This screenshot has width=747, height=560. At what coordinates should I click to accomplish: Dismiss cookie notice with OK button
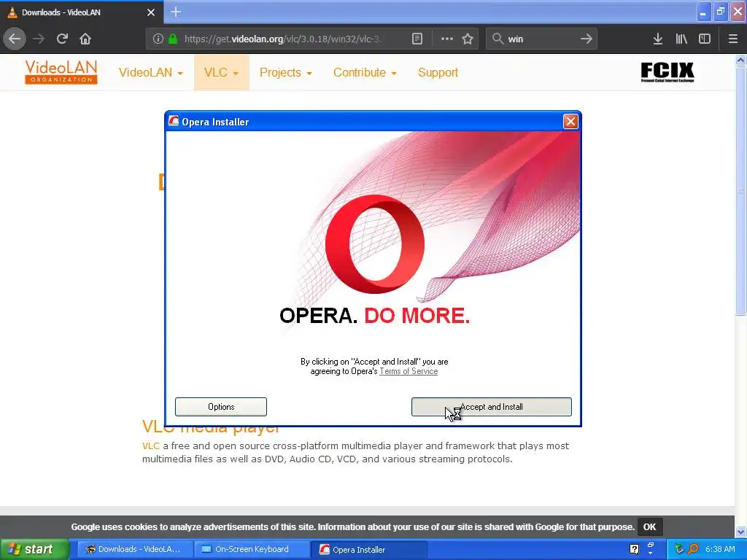[649, 526]
